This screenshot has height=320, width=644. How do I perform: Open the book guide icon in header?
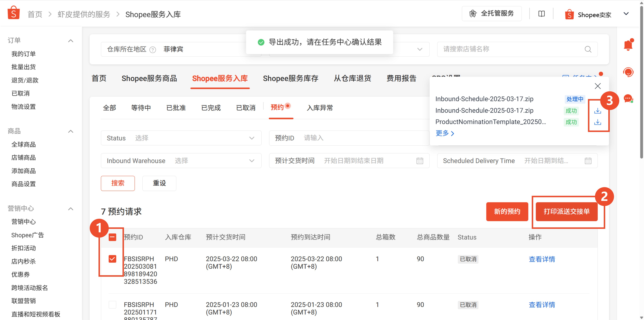[x=542, y=14]
